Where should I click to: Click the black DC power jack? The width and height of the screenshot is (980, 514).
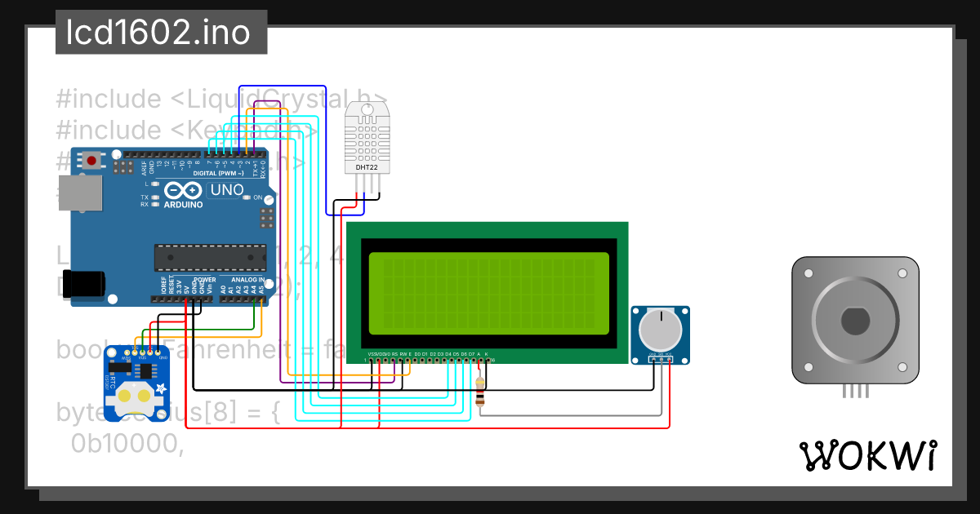84,283
